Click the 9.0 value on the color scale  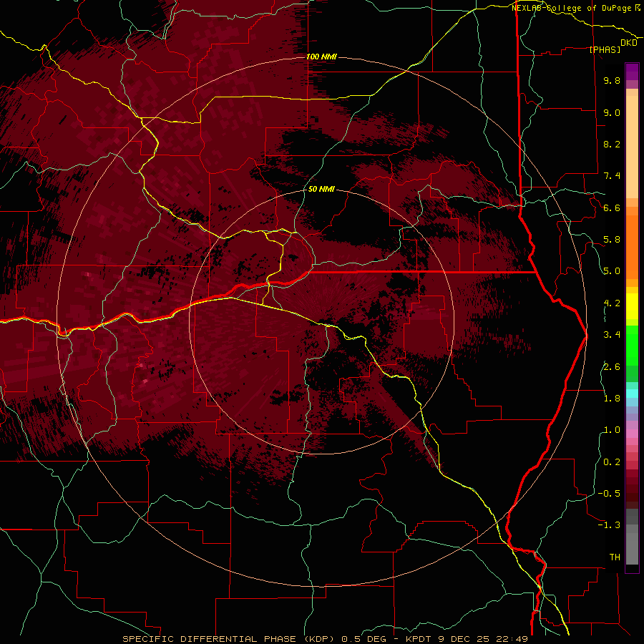pyautogui.click(x=612, y=112)
